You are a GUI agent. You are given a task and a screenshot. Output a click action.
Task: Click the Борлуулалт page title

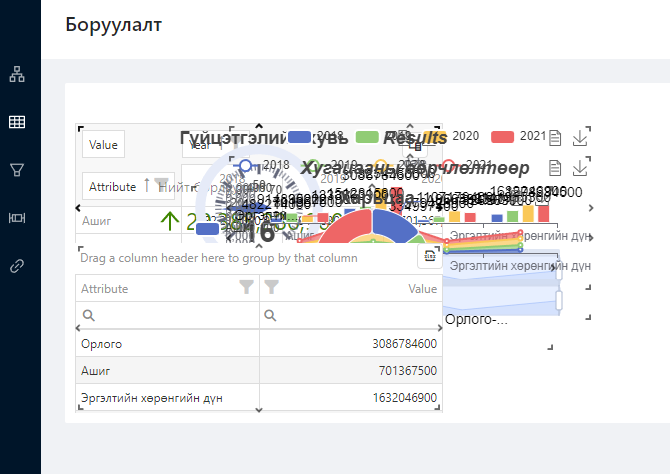tap(114, 24)
